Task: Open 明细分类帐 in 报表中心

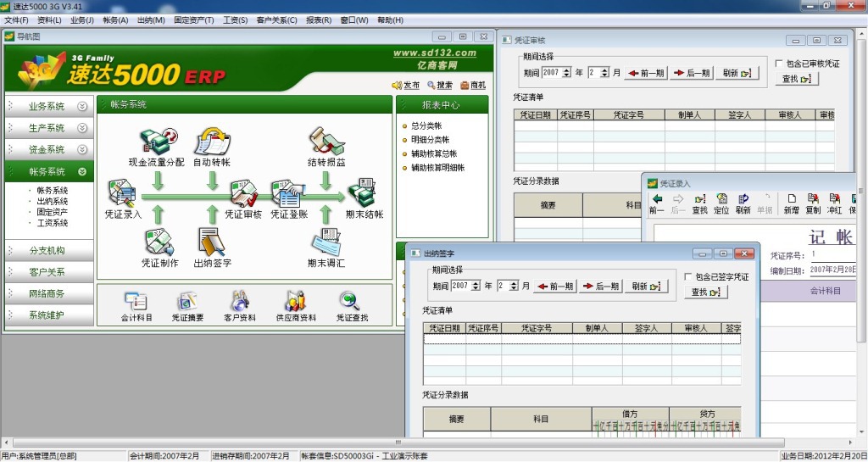Action: [x=430, y=139]
